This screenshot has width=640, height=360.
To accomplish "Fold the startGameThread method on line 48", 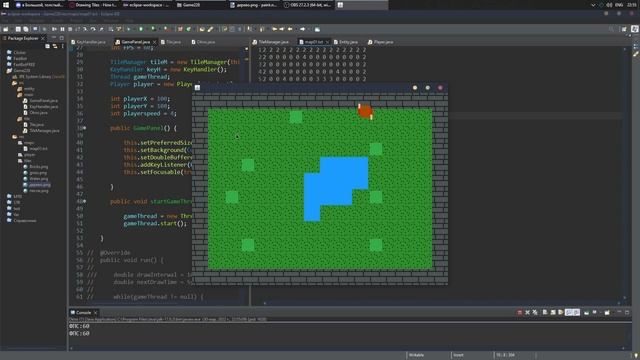I will coord(84,201).
